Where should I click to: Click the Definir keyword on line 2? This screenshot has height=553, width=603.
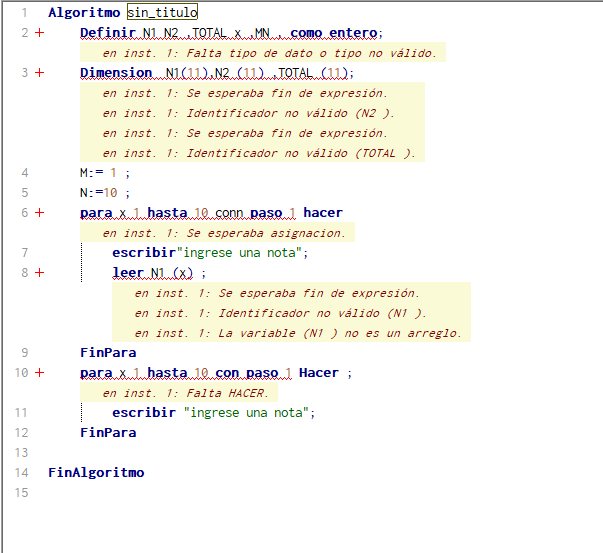point(108,33)
